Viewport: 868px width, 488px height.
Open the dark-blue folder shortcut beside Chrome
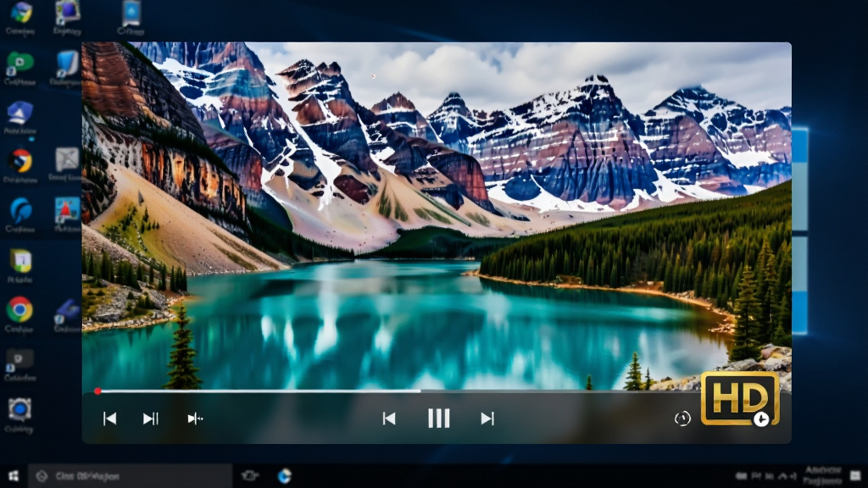(67, 310)
